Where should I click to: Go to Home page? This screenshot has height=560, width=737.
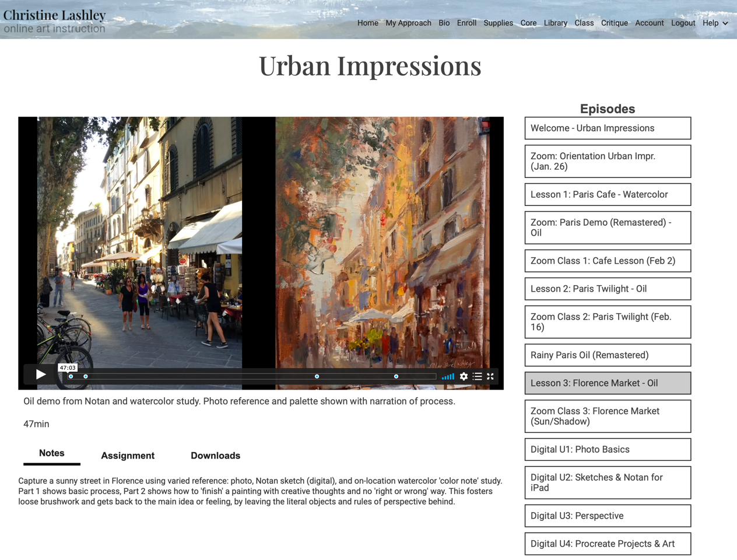[367, 23]
